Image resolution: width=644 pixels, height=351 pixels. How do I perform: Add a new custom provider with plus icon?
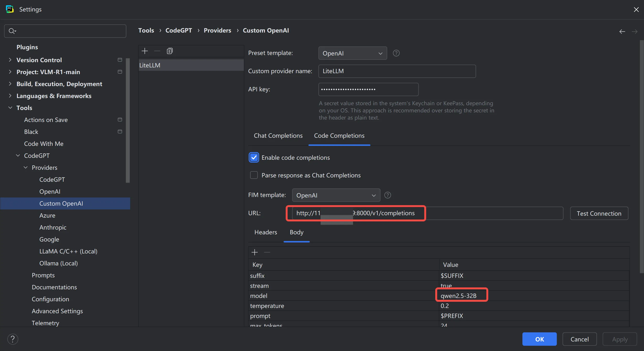pos(145,51)
